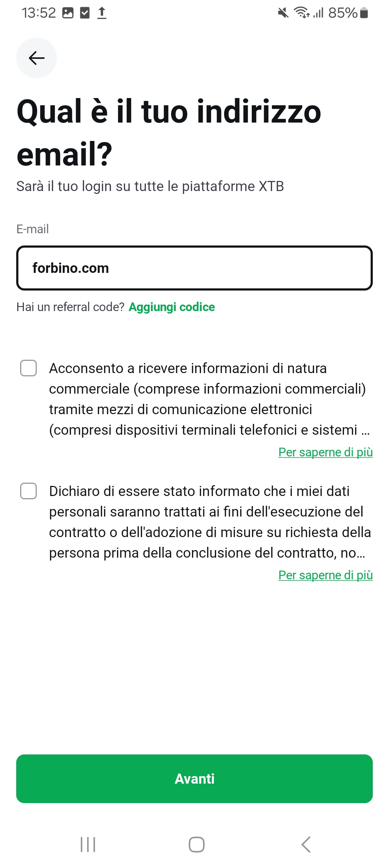Viewport: 389px width, 868px height.
Task: Tap the muted sound status icon
Action: [x=283, y=13]
